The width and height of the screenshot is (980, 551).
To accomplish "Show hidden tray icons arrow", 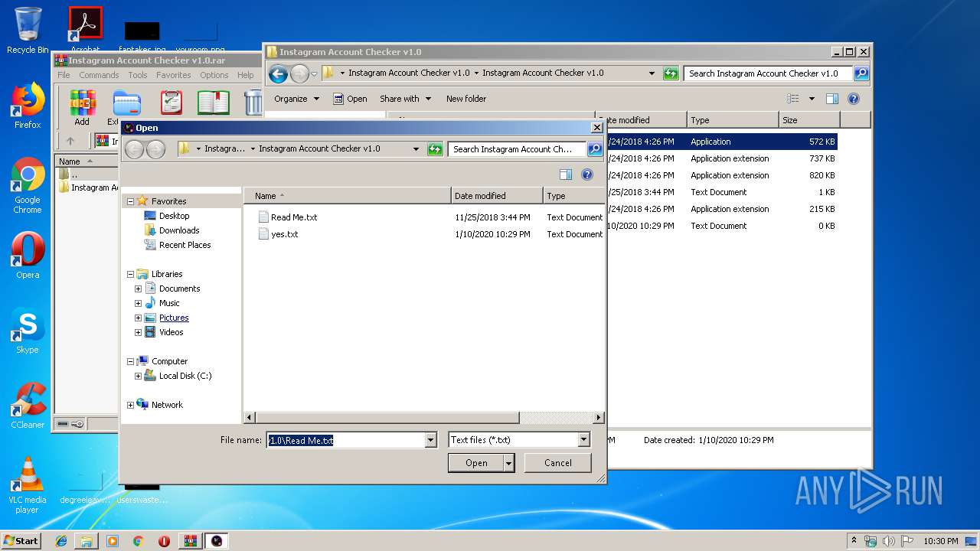I will coord(854,541).
